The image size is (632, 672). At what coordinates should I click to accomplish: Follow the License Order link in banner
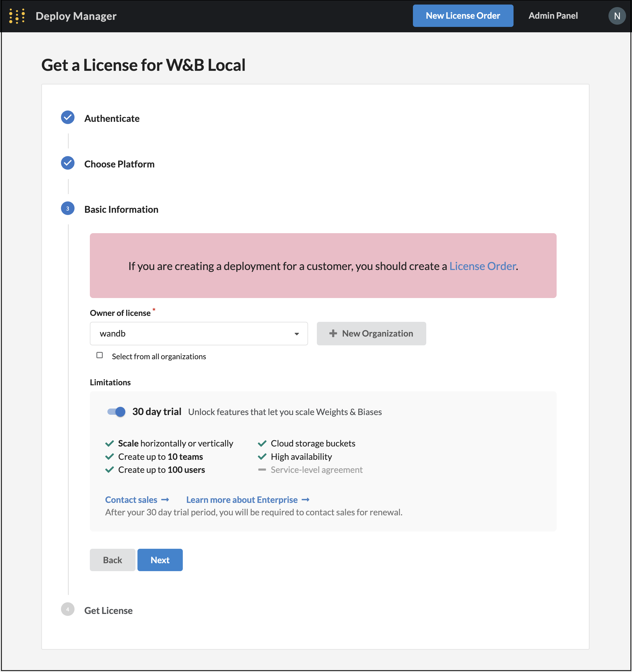point(482,266)
